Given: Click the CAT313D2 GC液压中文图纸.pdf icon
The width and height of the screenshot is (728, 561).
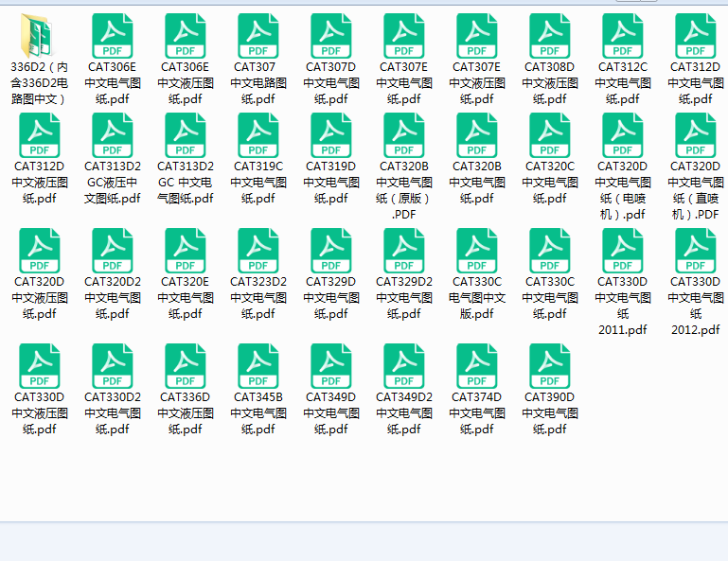Looking at the screenshot, I should 113,135.
